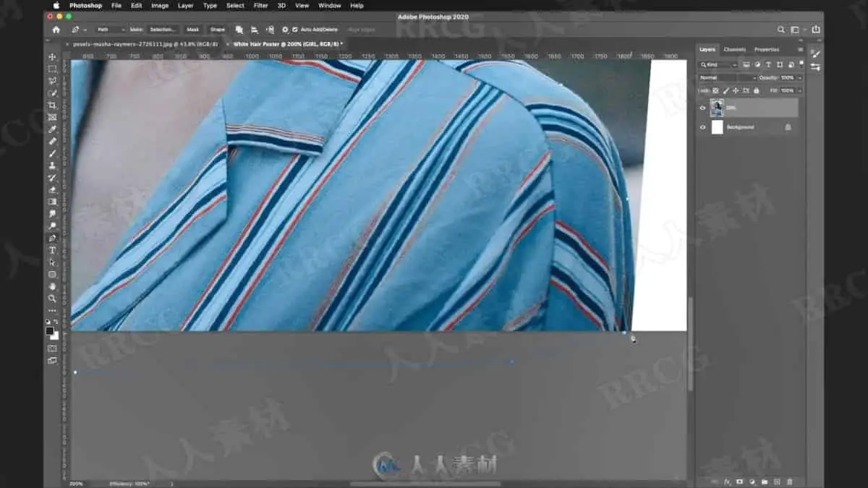Click the Shape button in options bar
The width and height of the screenshot is (868, 488).
[217, 30]
